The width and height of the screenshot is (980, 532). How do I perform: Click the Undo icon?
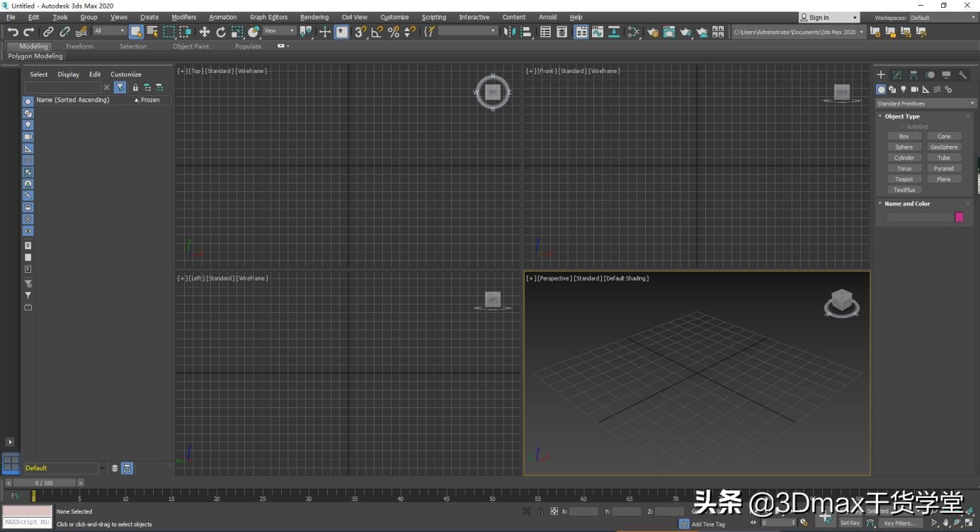click(12, 30)
